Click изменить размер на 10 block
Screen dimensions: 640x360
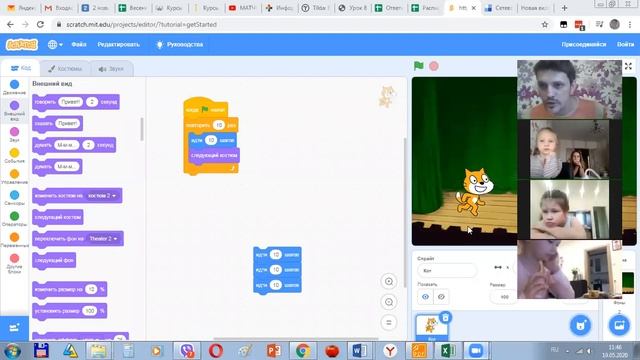tap(70, 289)
